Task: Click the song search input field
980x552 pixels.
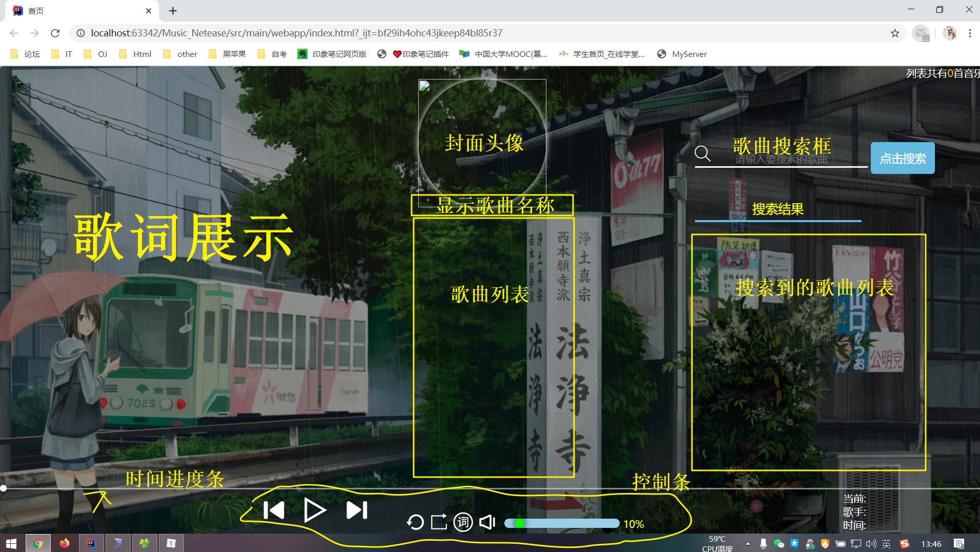Action: pos(779,159)
